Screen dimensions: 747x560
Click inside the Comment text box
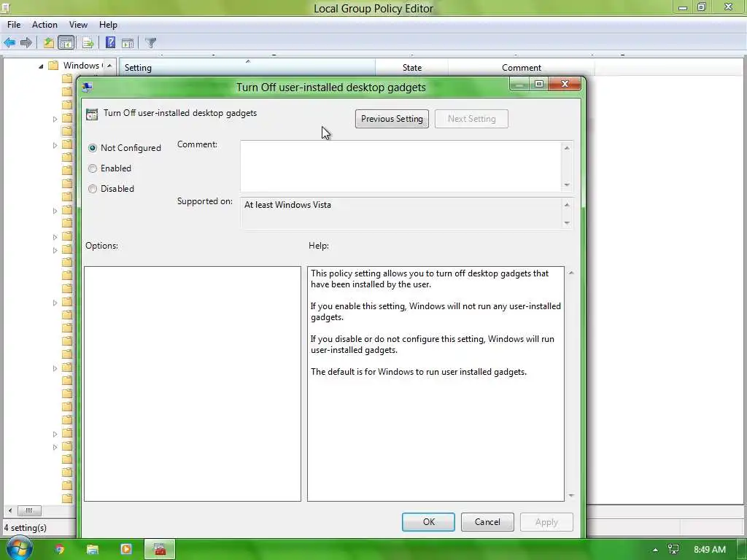pos(400,166)
